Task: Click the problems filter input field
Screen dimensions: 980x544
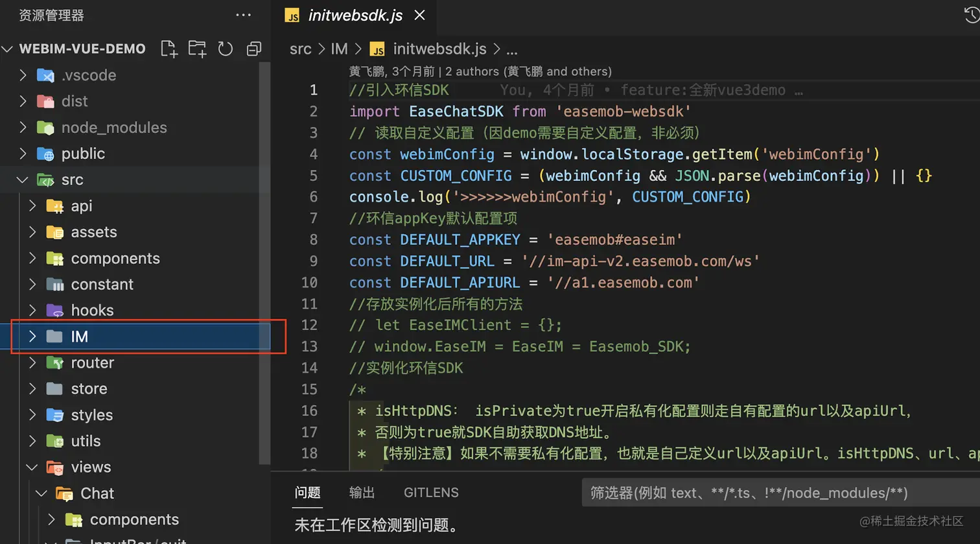Action: [780, 493]
